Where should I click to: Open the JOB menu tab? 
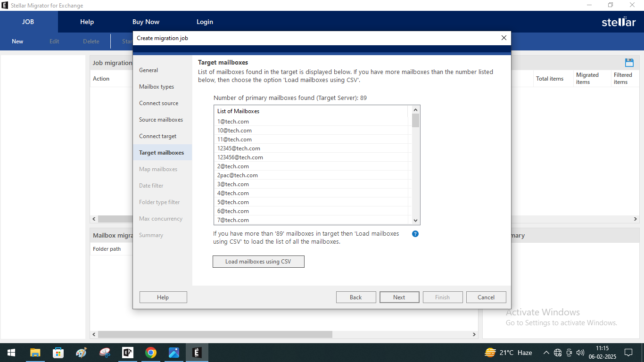[x=28, y=22]
